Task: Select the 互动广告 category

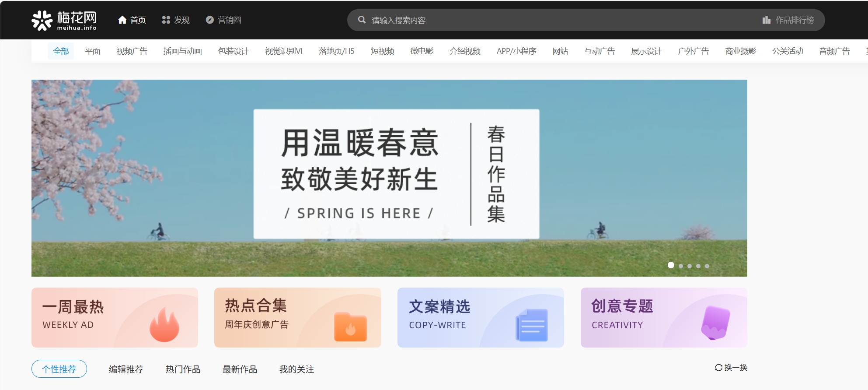Action: pyautogui.click(x=600, y=51)
